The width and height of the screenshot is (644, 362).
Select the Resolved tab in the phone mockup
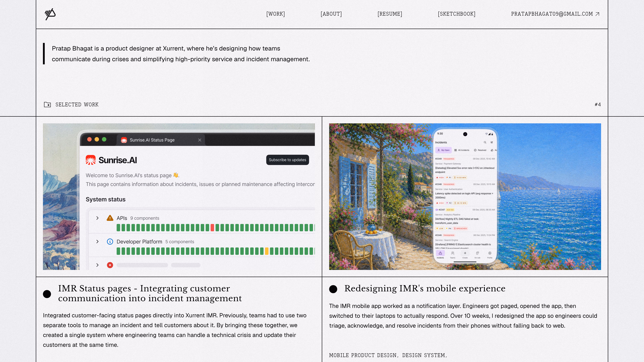pyautogui.click(x=480, y=150)
